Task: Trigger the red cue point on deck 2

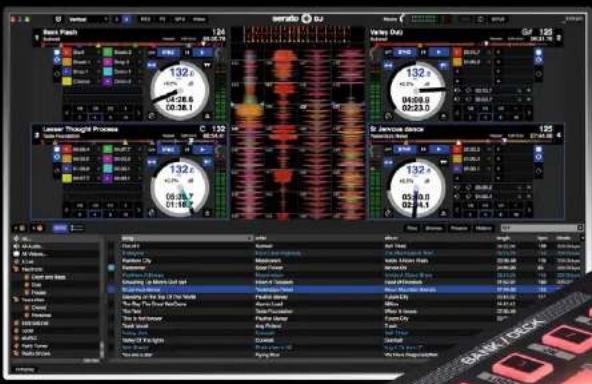Action: tap(457, 52)
